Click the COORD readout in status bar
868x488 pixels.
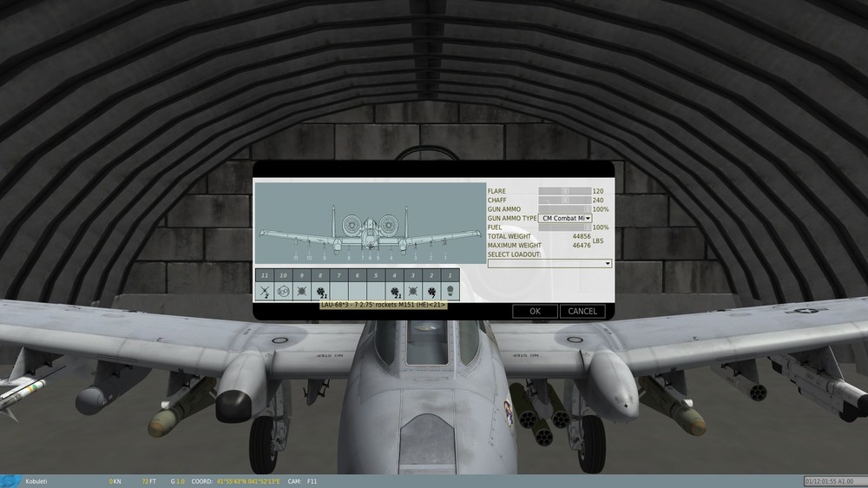tap(236, 481)
